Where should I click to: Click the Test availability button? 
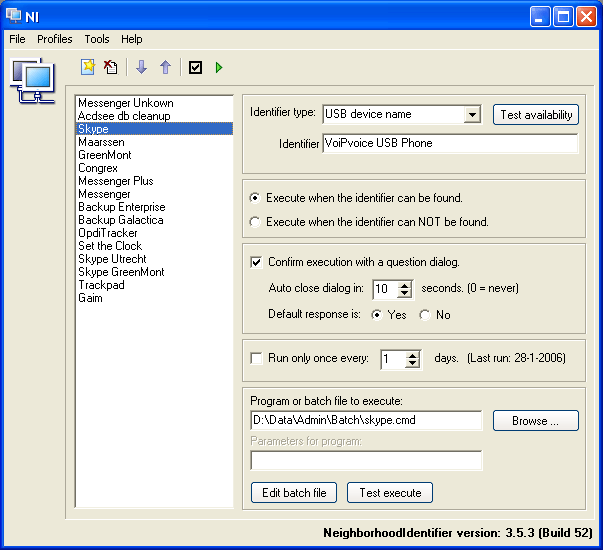[x=536, y=115]
